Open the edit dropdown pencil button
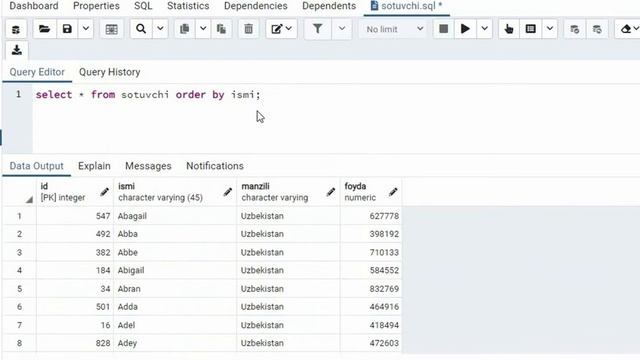Viewport: 640px width, 360px height. (281, 29)
